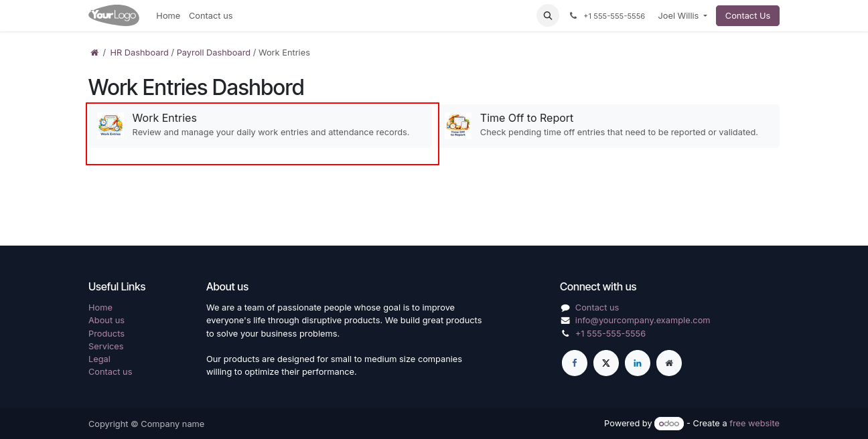The image size is (868, 439).
Task: Open Time Off to Report title
Action: coord(526,118)
